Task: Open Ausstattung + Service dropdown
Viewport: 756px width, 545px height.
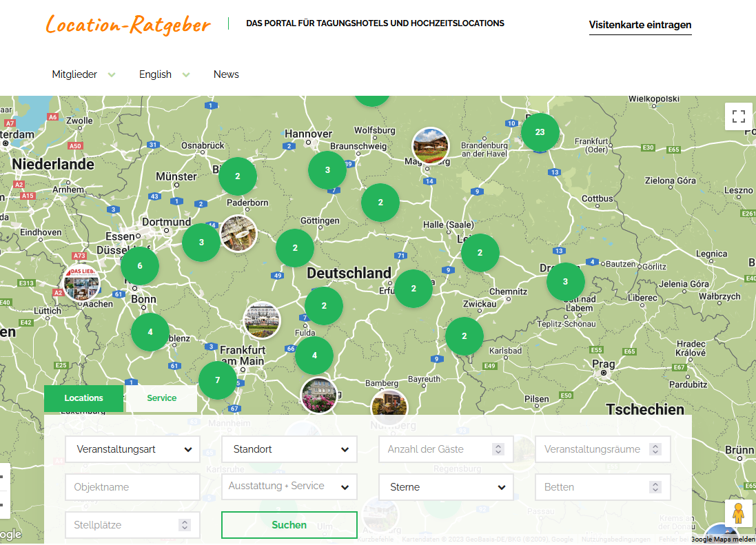Action: tap(289, 486)
